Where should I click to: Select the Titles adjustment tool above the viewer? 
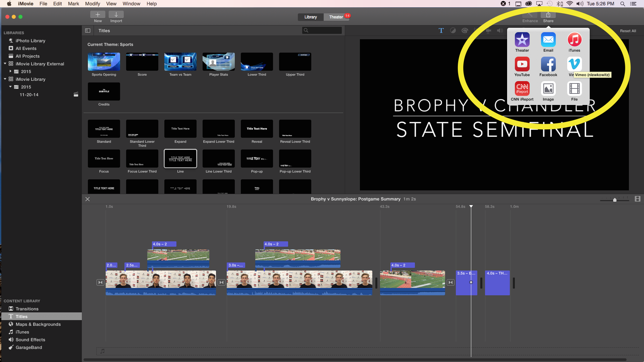pyautogui.click(x=441, y=31)
